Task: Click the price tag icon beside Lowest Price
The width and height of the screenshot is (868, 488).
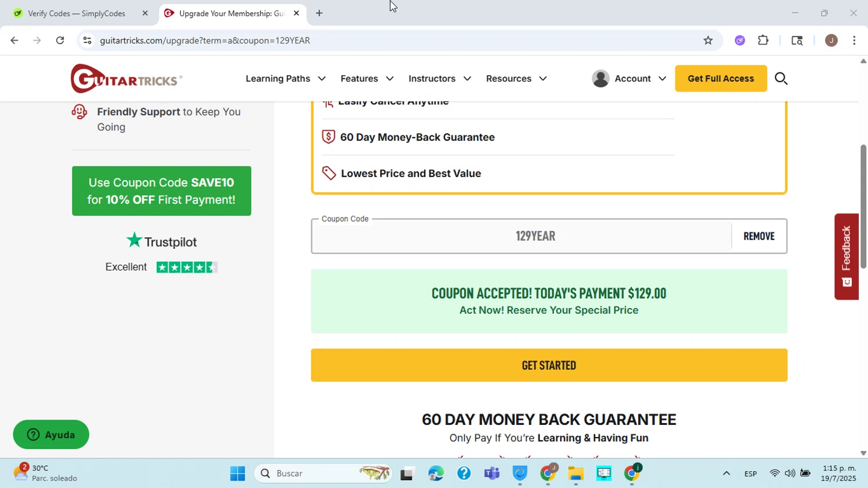Action: coord(329,173)
